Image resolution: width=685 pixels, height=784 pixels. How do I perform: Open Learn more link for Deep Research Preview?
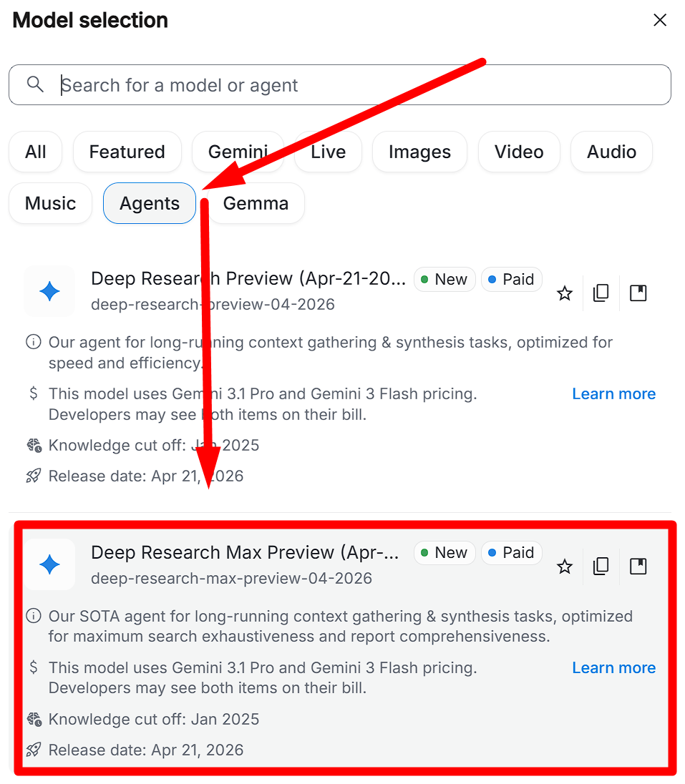click(613, 394)
